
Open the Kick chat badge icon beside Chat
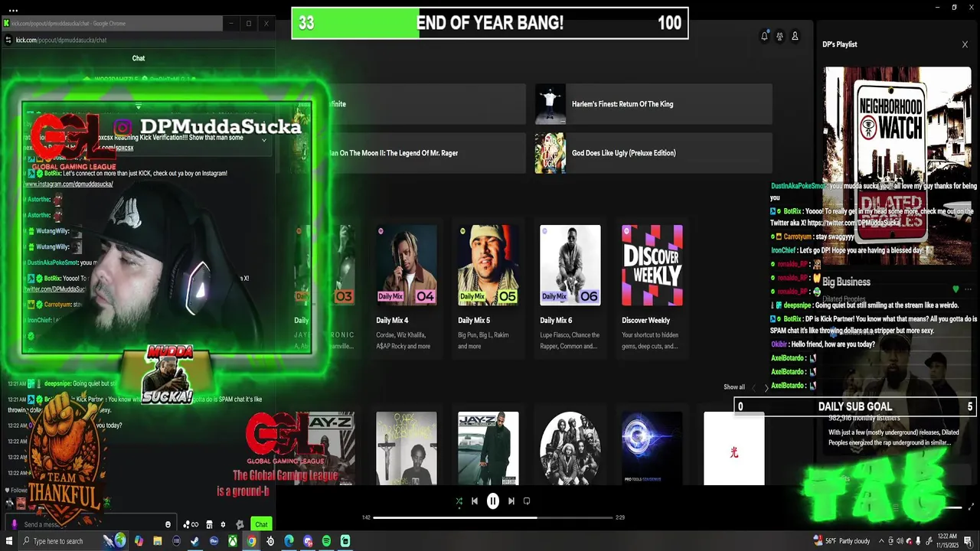pyautogui.click(x=240, y=524)
